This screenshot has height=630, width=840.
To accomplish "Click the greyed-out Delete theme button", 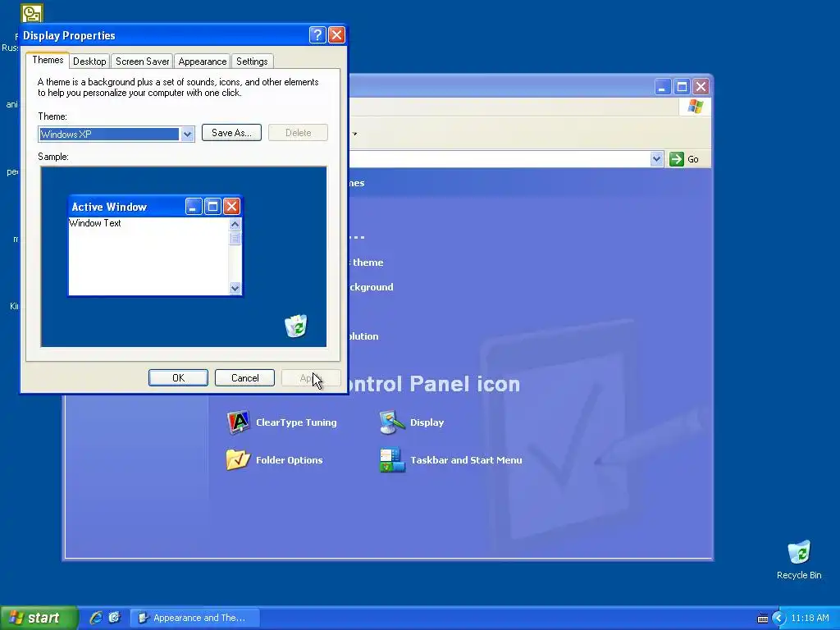I will coord(298,133).
